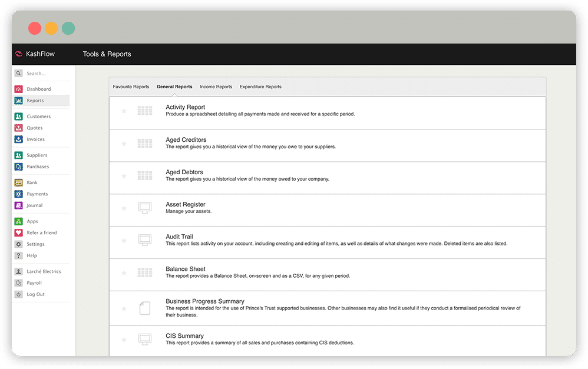Viewport: 588px width, 369px height.
Task: Open Invoices icon in sidebar
Action: 19,139
